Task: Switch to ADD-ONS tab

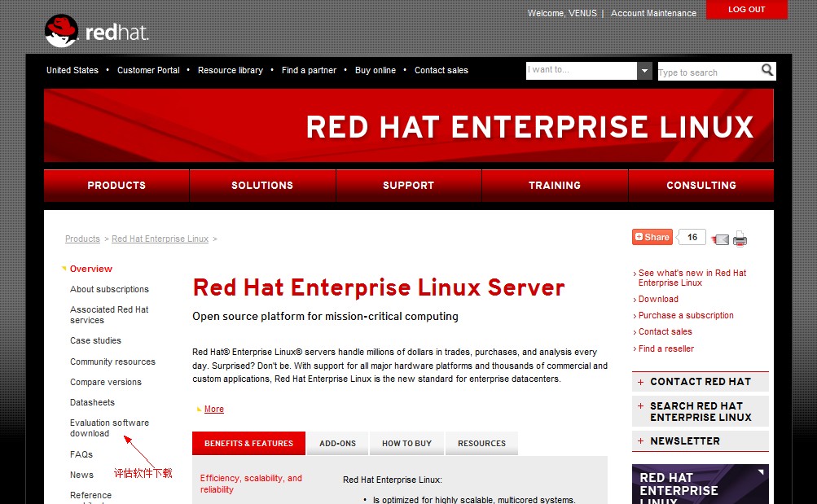Action: [338, 443]
